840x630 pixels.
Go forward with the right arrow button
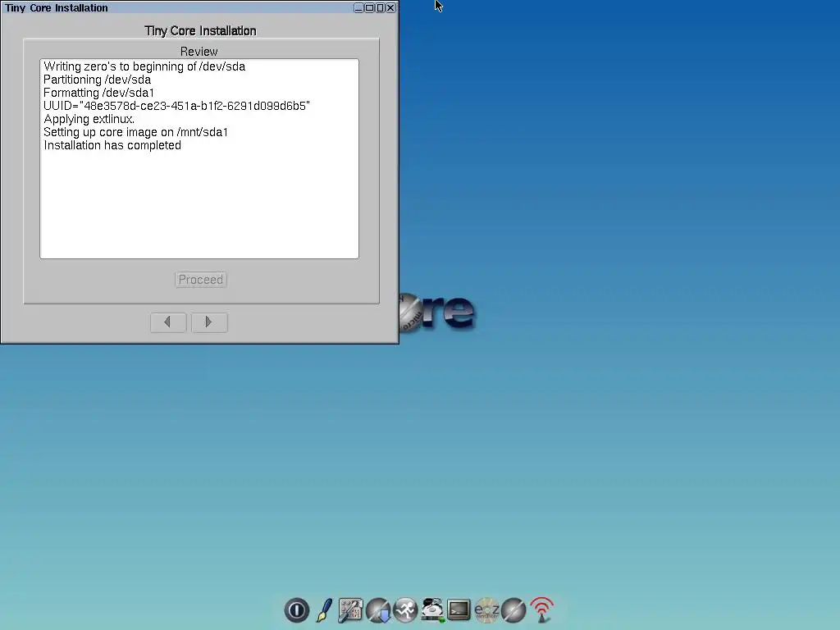(x=209, y=322)
